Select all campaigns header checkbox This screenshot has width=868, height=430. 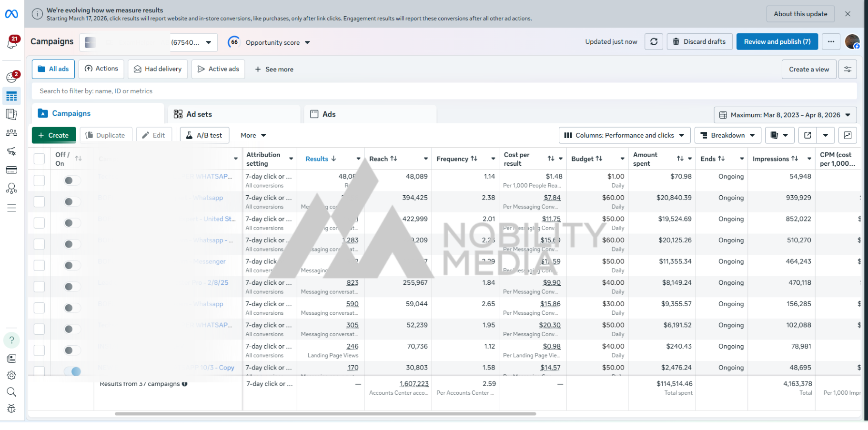pyautogui.click(x=39, y=159)
